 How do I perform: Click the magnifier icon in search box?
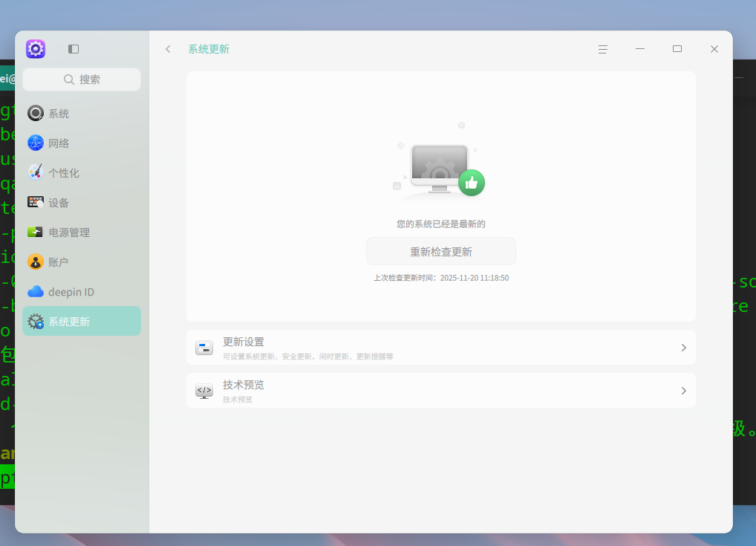(x=69, y=79)
